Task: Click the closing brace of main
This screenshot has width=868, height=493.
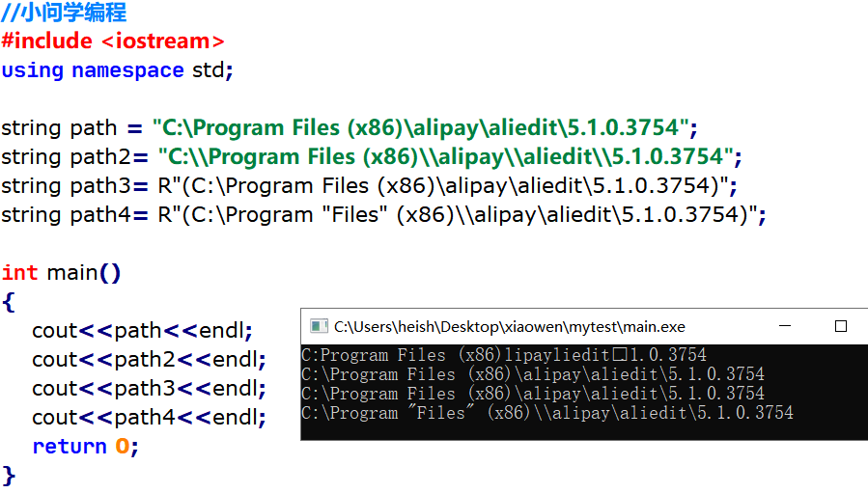Action: (9, 476)
